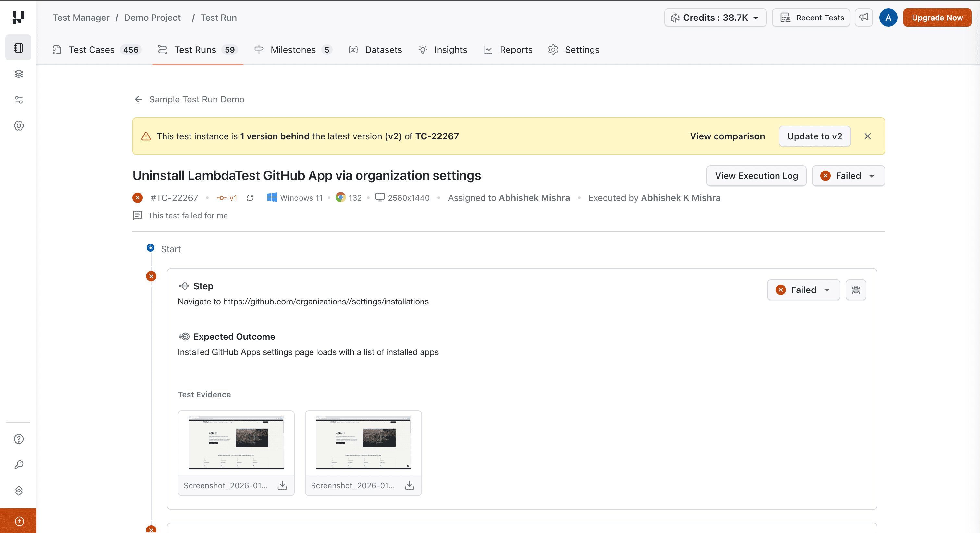Go back using Sample Test Run Demo arrow
The height and width of the screenshot is (533, 980).
[x=139, y=99]
